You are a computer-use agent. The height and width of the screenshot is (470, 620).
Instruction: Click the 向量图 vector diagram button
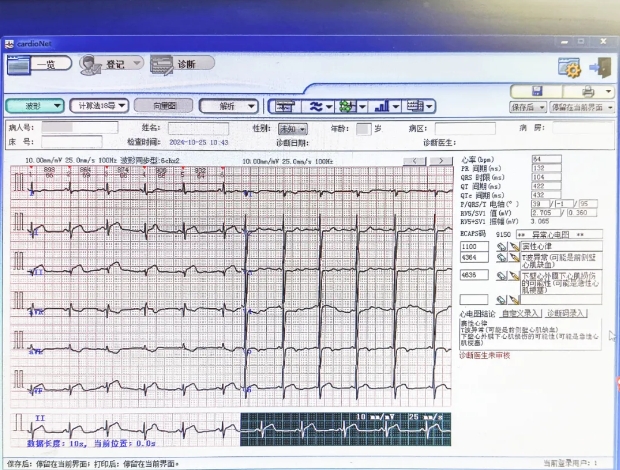163,105
